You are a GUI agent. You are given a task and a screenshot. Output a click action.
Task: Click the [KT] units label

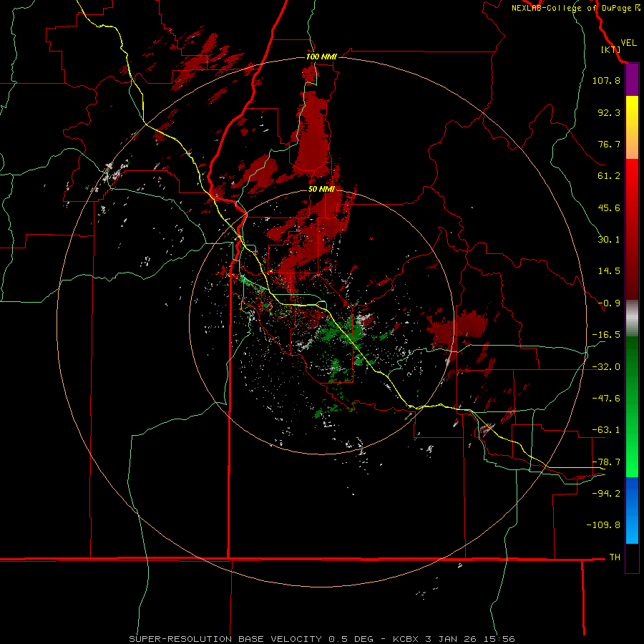(611, 49)
